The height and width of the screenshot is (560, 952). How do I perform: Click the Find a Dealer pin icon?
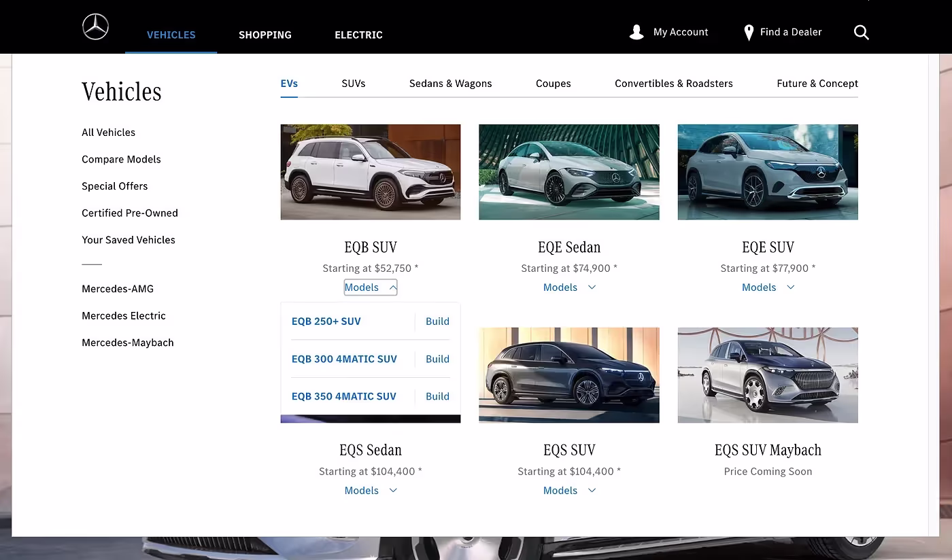pyautogui.click(x=749, y=33)
